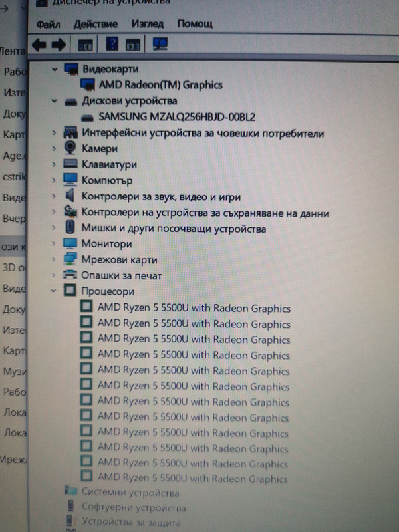Click the printer icon beside Опашки за печат
This screenshot has width=399, height=532.
tap(70, 274)
